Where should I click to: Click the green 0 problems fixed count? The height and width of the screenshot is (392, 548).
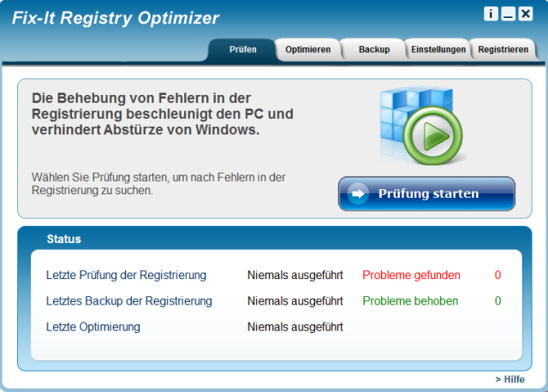[x=497, y=301]
